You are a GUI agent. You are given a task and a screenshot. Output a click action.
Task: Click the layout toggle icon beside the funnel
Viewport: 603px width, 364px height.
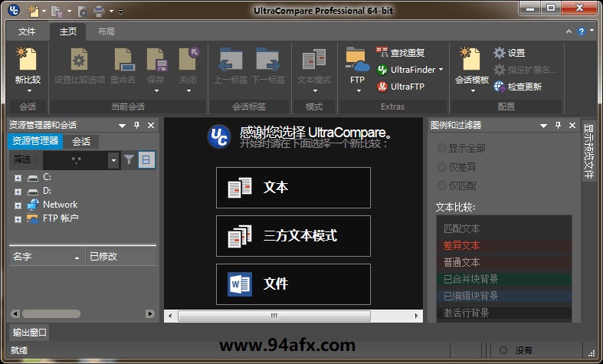coord(146,159)
